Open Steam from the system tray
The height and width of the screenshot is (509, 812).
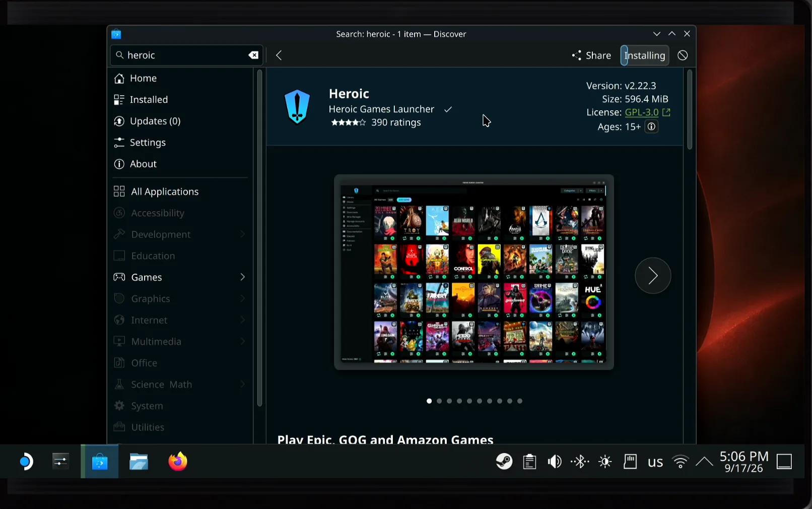click(x=504, y=462)
